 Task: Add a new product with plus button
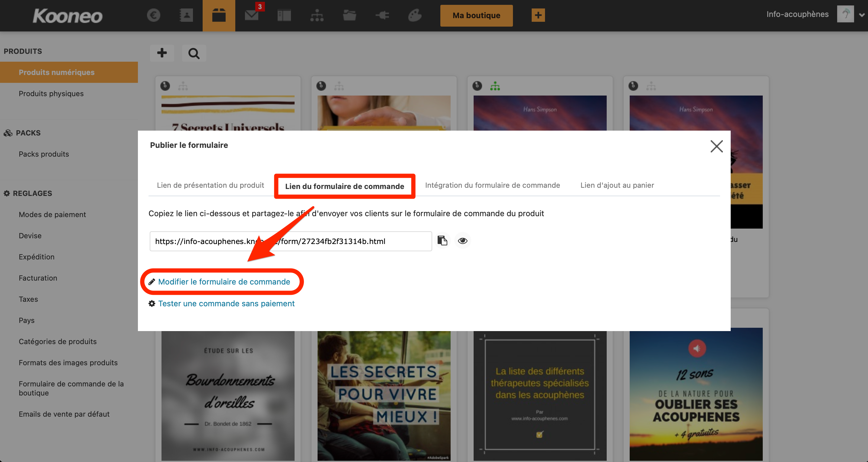[162, 53]
